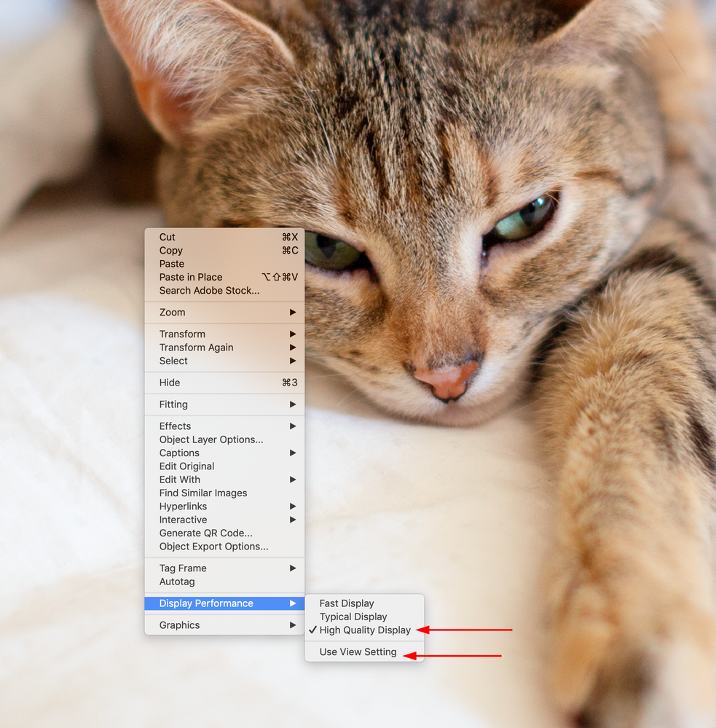Expand the Tag Frame submenu
Image resolution: width=716 pixels, height=728 pixels.
click(224, 568)
